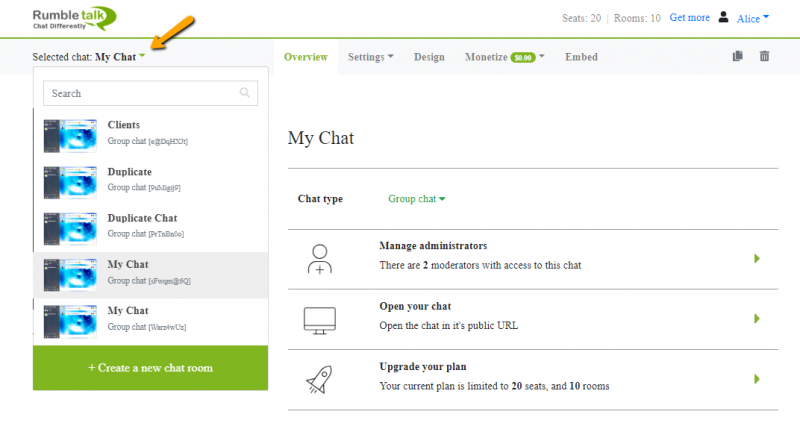The image size is (800, 426).
Task: Click the duplicate chat copy icon
Action: click(738, 57)
